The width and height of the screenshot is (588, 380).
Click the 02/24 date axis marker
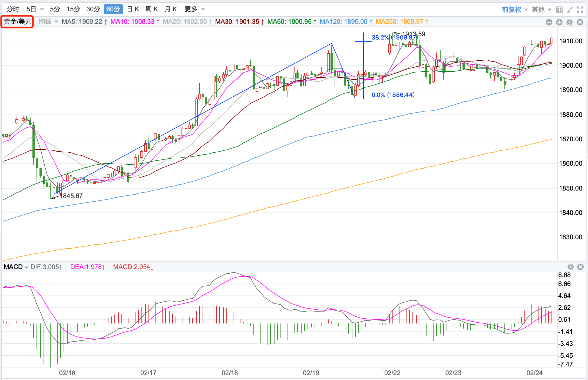tap(534, 373)
